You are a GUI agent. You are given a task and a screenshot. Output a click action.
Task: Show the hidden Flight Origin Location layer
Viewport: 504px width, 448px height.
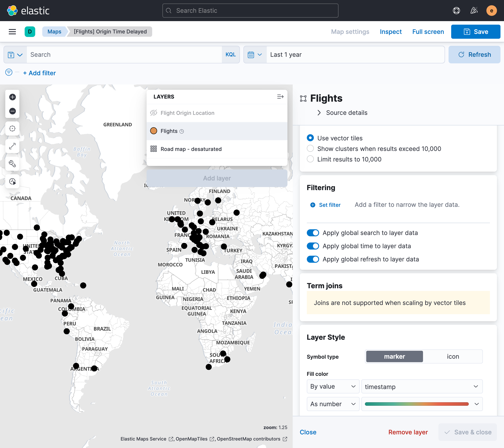pyautogui.click(x=154, y=113)
